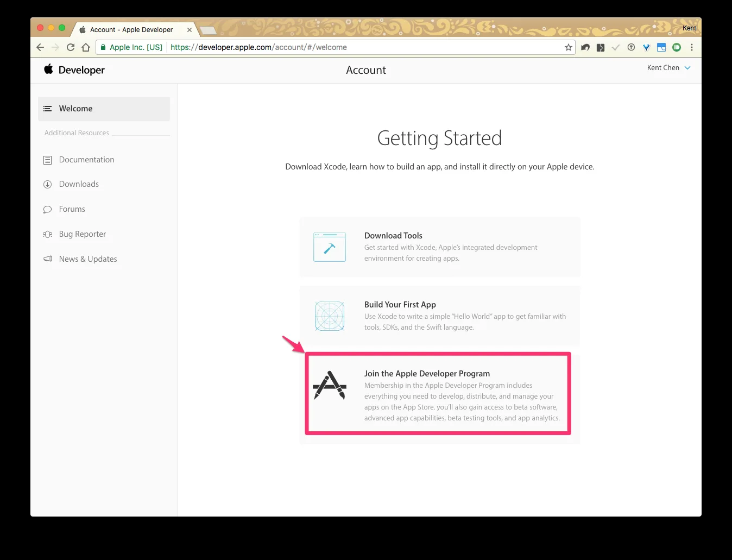The height and width of the screenshot is (560, 732).
Task: Click the Forums speech bubble icon
Action: pyautogui.click(x=48, y=210)
